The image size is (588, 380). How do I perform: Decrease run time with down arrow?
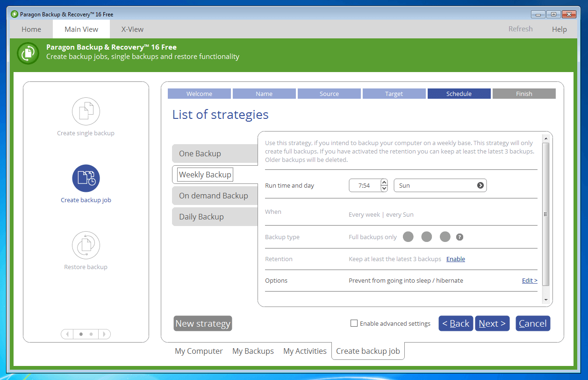tap(384, 189)
